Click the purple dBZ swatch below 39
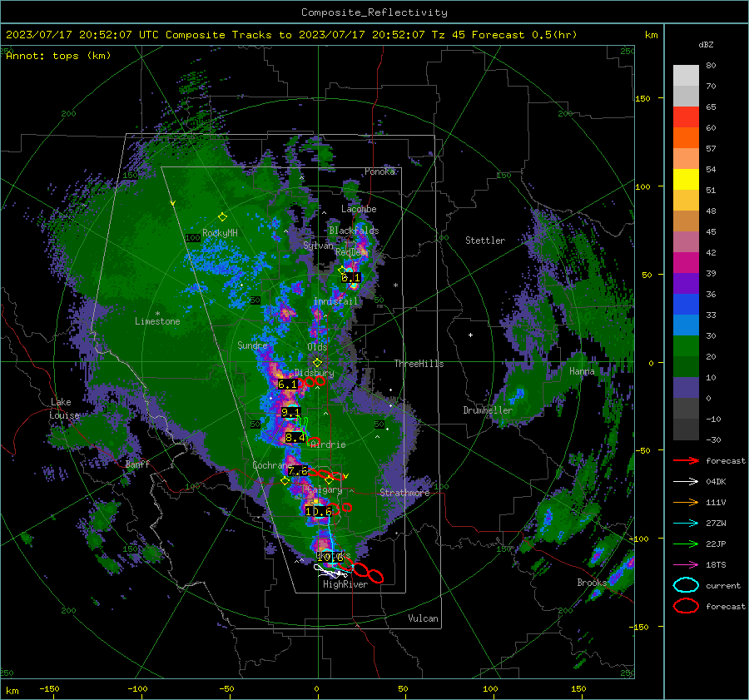 point(686,283)
